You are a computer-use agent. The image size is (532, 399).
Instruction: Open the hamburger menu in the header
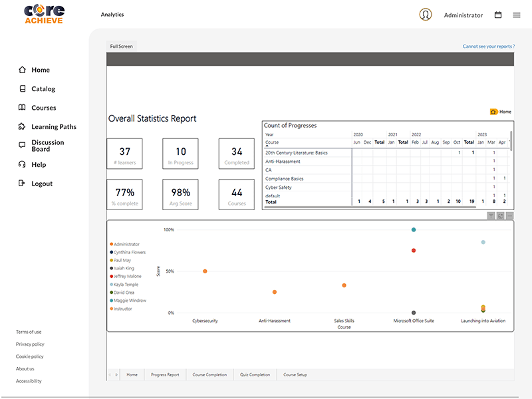(x=517, y=15)
